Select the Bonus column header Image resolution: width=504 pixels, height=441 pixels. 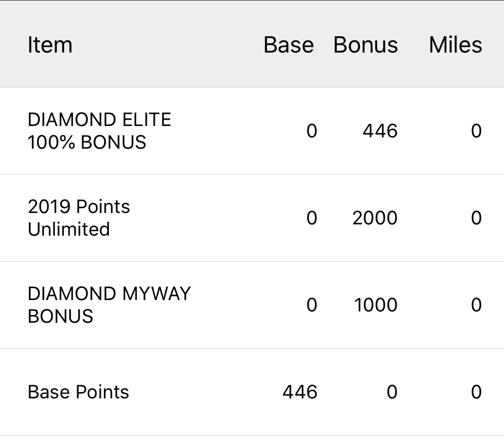(x=365, y=45)
